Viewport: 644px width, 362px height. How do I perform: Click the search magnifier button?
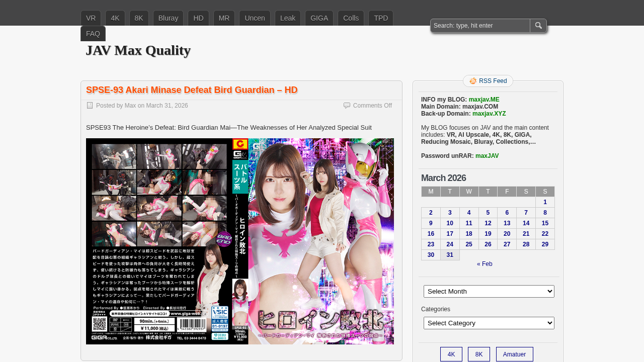click(x=538, y=26)
